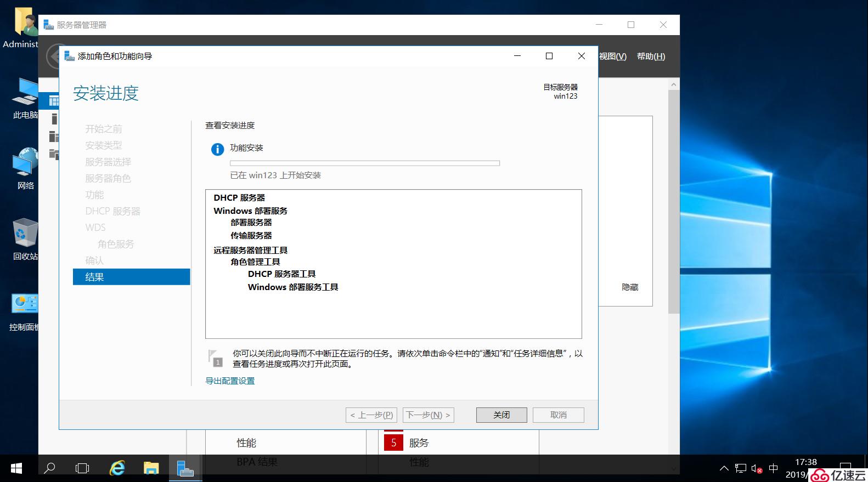Click 下一步(N) button
Image resolution: width=868 pixels, height=482 pixels.
pyautogui.click(x=428, y=415)
